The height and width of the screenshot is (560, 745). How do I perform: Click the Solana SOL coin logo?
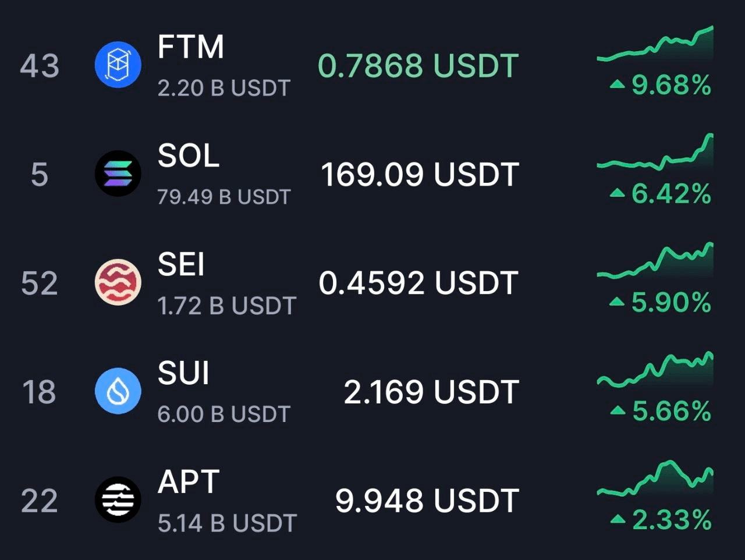[x=118, y=173]
